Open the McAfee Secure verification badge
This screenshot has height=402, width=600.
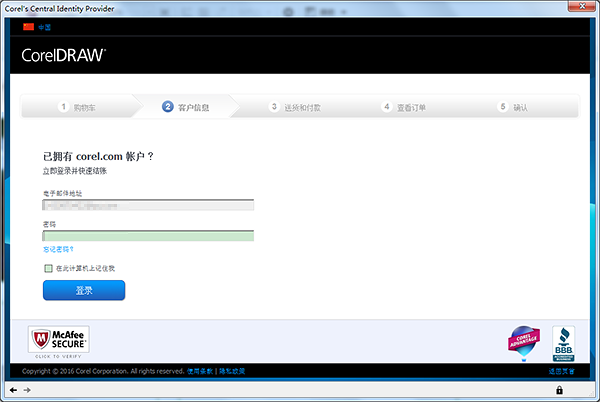click(57, 342)
